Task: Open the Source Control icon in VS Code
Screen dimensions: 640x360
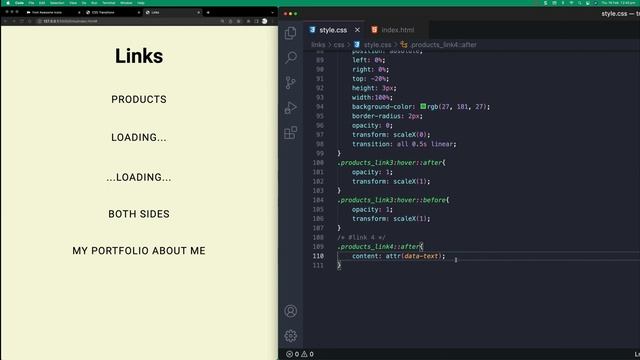Action: pyautogui.click(x=290, y=83)
